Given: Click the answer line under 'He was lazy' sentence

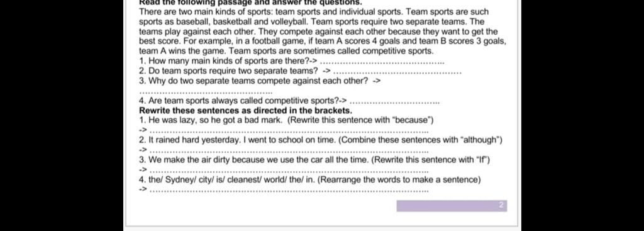Looking at the screenshot, I should tap(289, 132).
